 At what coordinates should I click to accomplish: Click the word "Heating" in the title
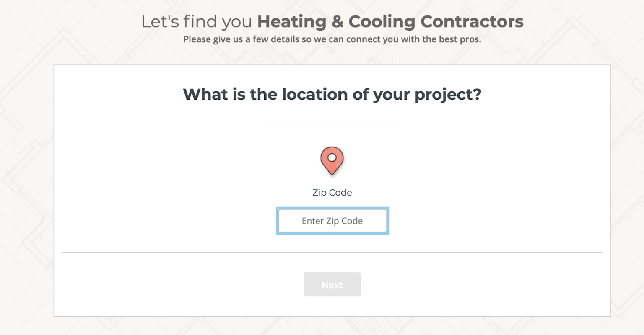[x=291, y=22]
